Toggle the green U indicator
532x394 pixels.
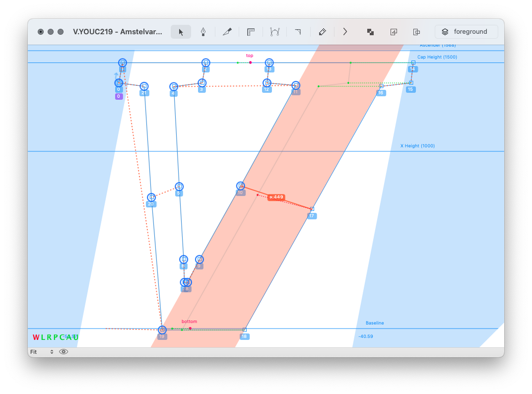[76, 337]
